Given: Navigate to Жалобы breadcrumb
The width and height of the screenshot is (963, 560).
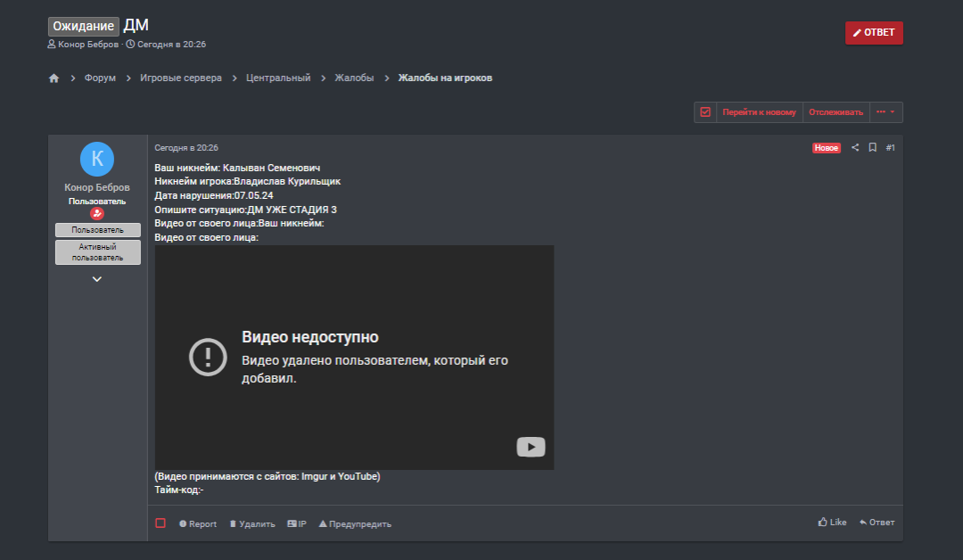Looking at the screenshot, I should (x=354, y=78).
